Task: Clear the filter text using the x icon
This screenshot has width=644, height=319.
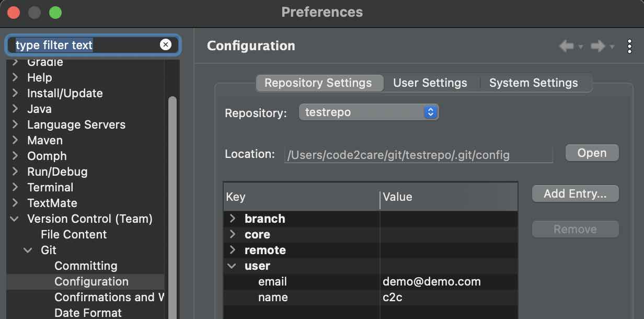Action: tap(166, 44)
